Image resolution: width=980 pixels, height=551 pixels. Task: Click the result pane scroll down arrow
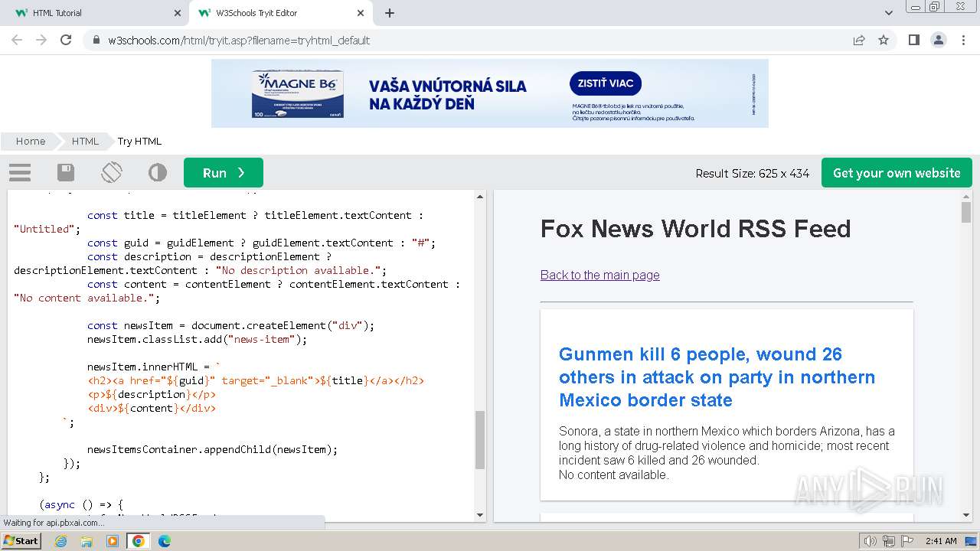(x=966, y=515)
